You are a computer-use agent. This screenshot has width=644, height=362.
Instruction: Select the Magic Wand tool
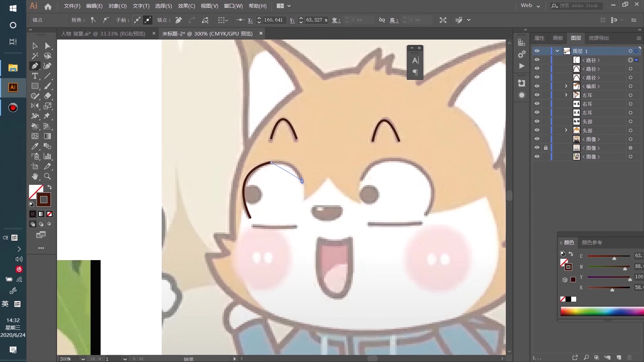[35, 56]
